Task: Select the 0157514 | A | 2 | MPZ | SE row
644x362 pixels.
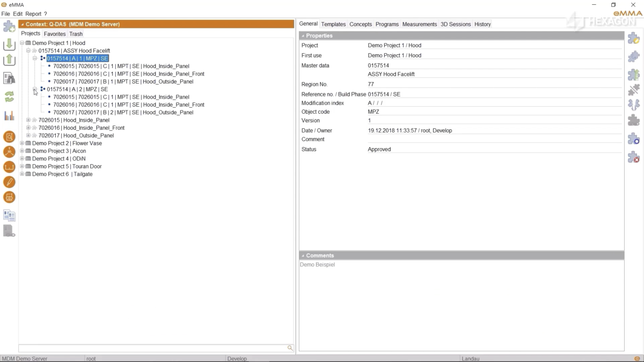Action: (x=77, y=89)
